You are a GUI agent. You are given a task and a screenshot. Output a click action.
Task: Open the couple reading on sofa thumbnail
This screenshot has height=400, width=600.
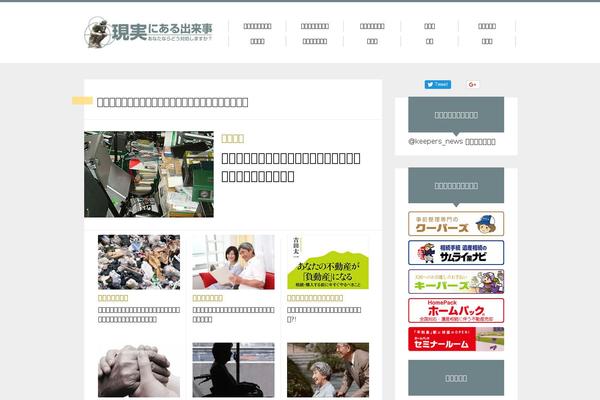click(233, 262)
